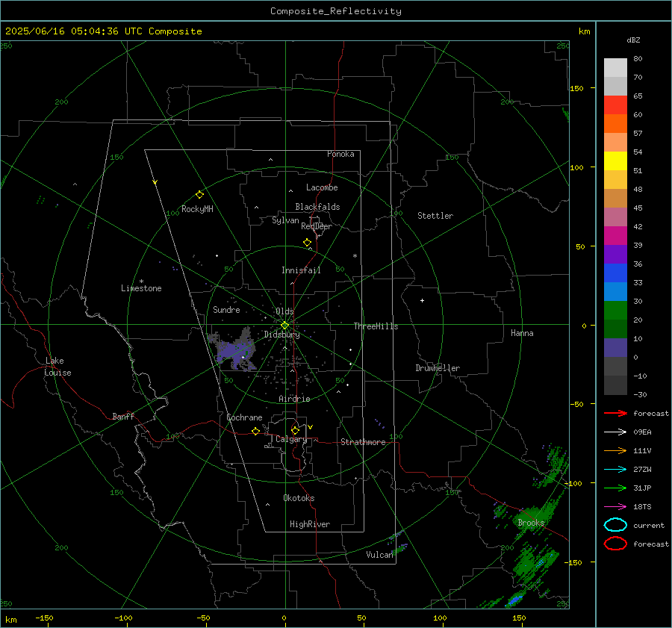Click the Vulcan map label

[x=379, y=555]
